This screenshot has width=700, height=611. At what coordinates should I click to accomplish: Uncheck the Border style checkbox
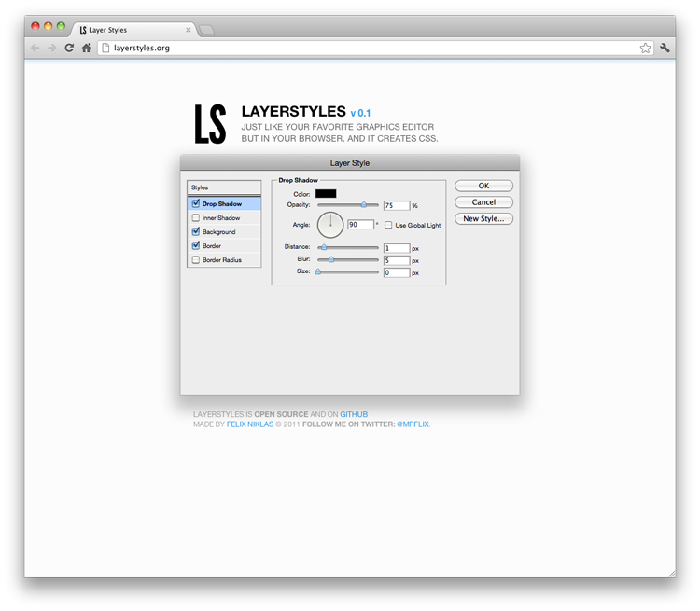click(196, 245)
